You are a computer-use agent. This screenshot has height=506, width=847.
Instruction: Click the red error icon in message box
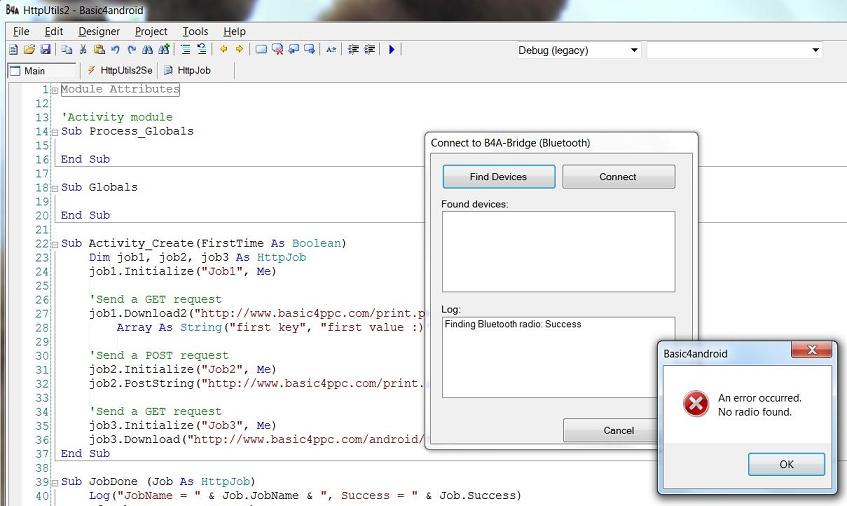pyautogui.click(x=696, y=404)
